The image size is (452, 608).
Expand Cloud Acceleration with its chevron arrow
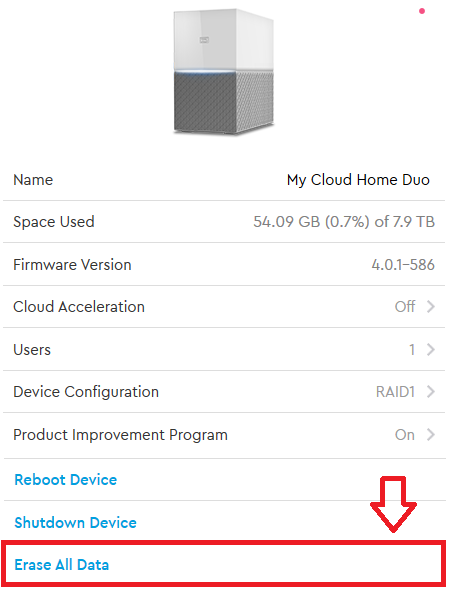[430, 307]
